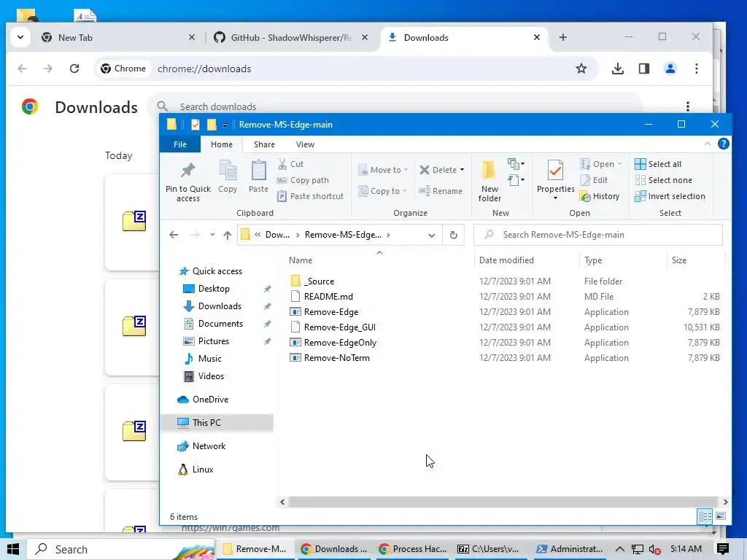Viewport: 747px width, 560px height.
Task: Click the Edit button in Open group
Action: pyautogui.click(x=594, y=181)
